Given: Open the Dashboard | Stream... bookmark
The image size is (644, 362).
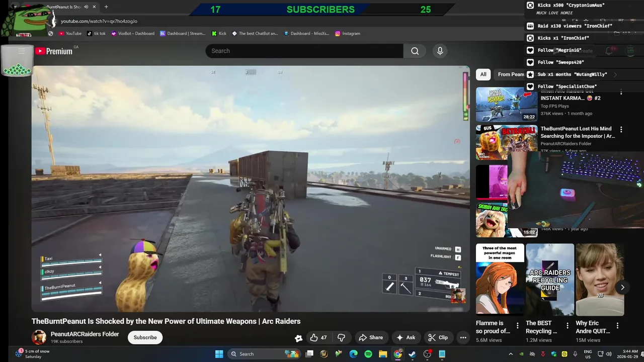Looking at the screenshot, I should click(x=183, y=34).
